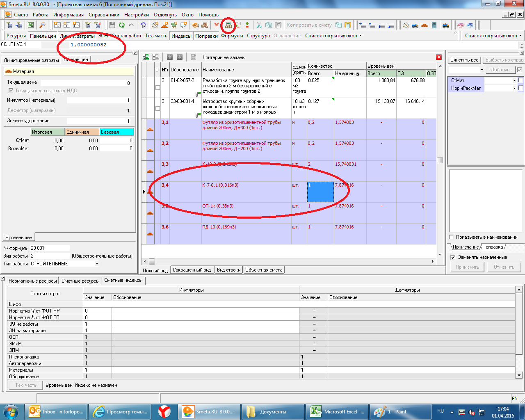Screen dimensions: 525x420
Task: Click the Очистить все button
Action: click(x=464, y=60)
